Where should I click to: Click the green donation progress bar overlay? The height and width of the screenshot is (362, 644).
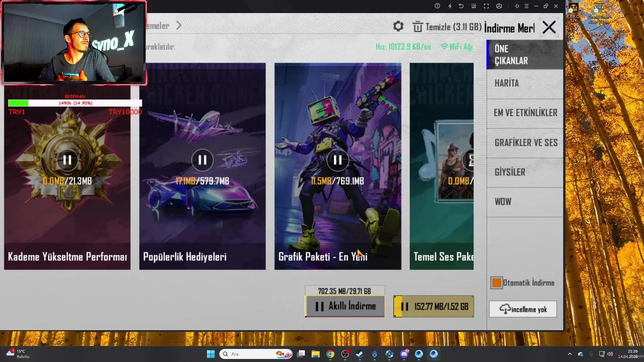click(x=75, y=103)
